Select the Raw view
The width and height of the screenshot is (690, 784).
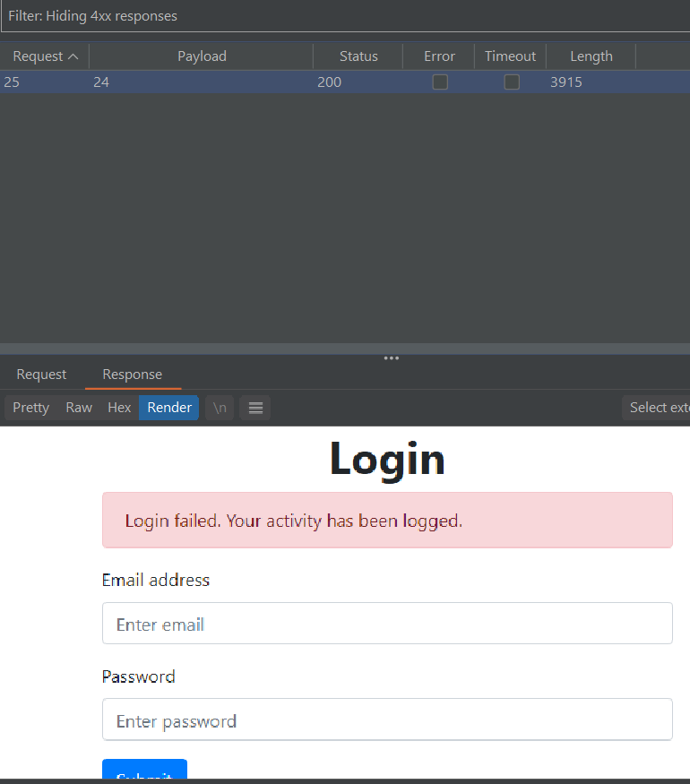[x=79, y=408]
